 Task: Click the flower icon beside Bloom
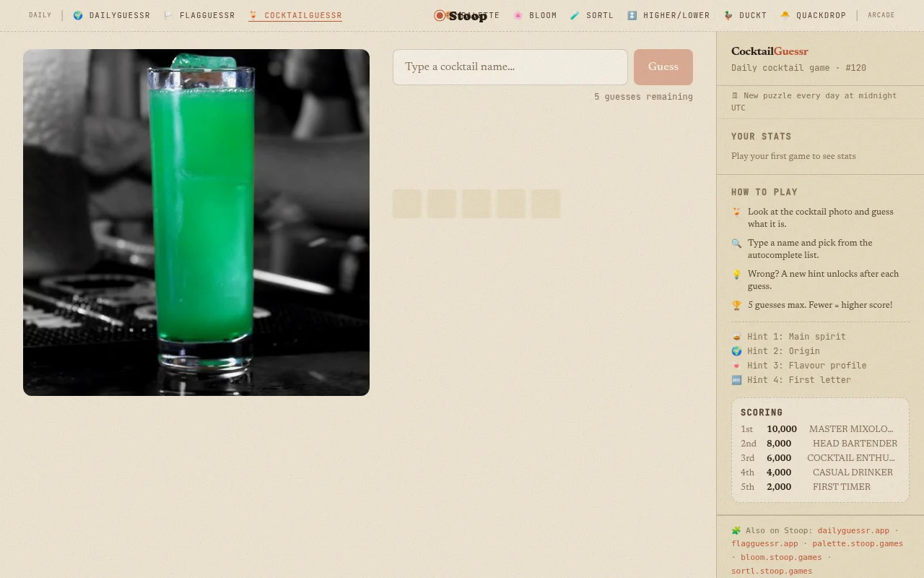518,15
